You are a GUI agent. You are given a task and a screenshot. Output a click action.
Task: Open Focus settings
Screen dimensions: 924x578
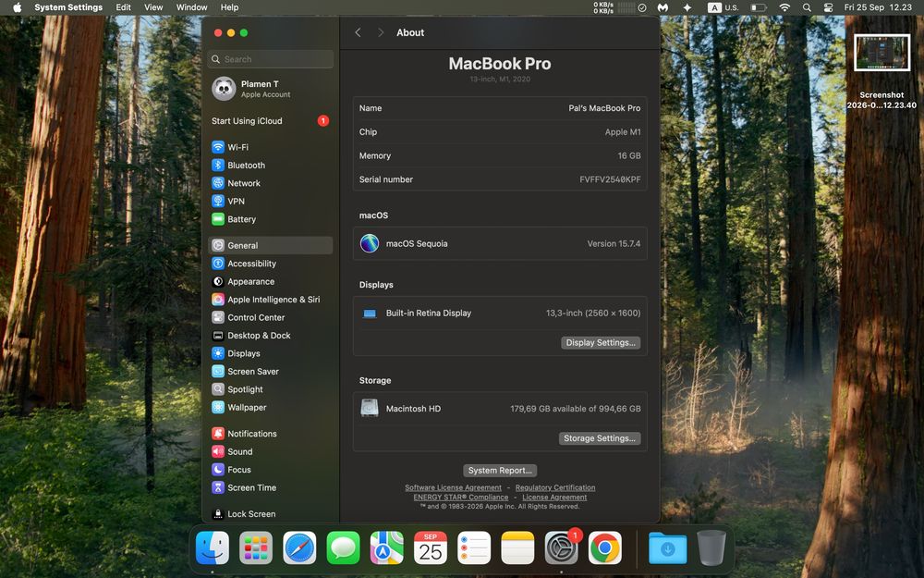coord(271,470)
